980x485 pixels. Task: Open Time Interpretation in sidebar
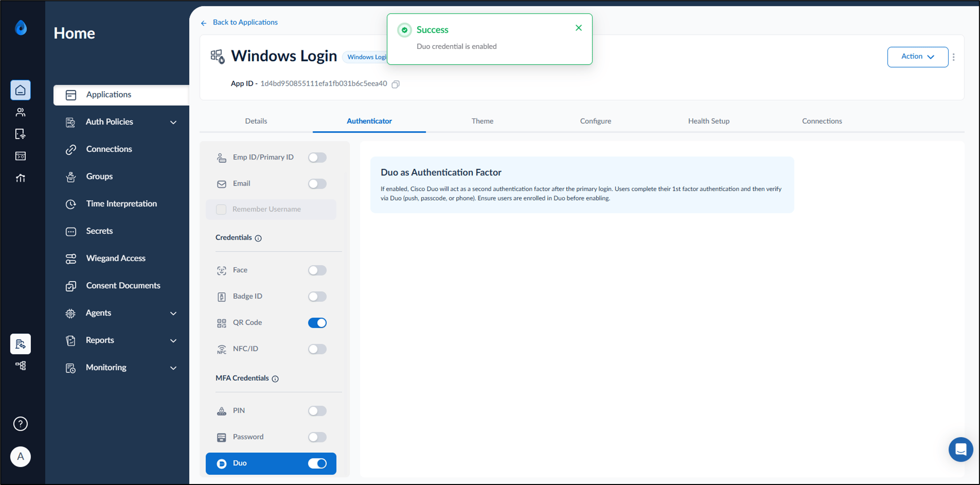pyautogui.click(x=121, y=204)
